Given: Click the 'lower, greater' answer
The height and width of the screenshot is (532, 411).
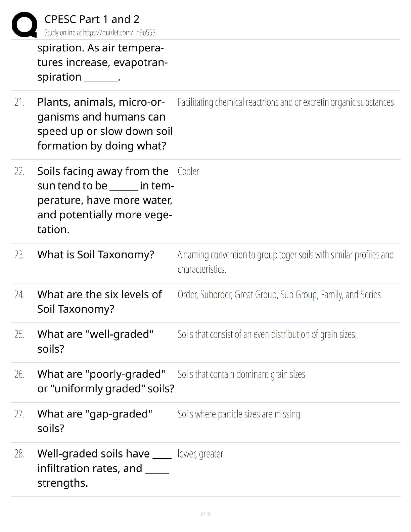Looking at the screenshot, I should point(200,454).
